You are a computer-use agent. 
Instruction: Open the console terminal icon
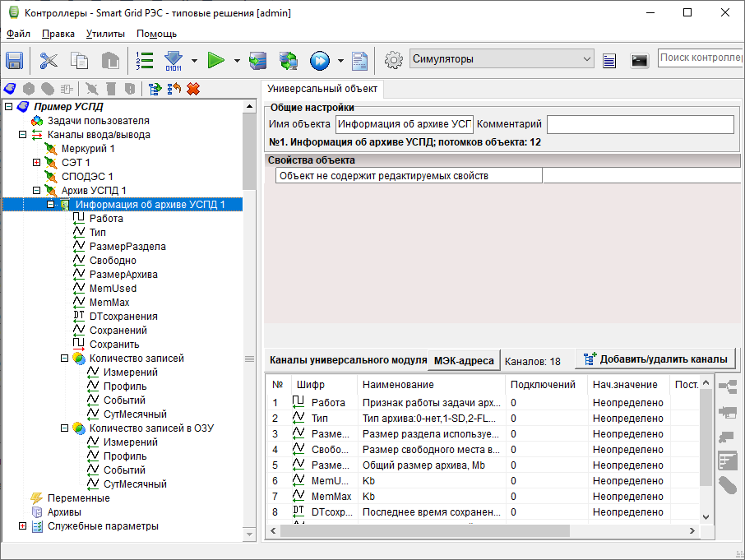pos(639,60)
